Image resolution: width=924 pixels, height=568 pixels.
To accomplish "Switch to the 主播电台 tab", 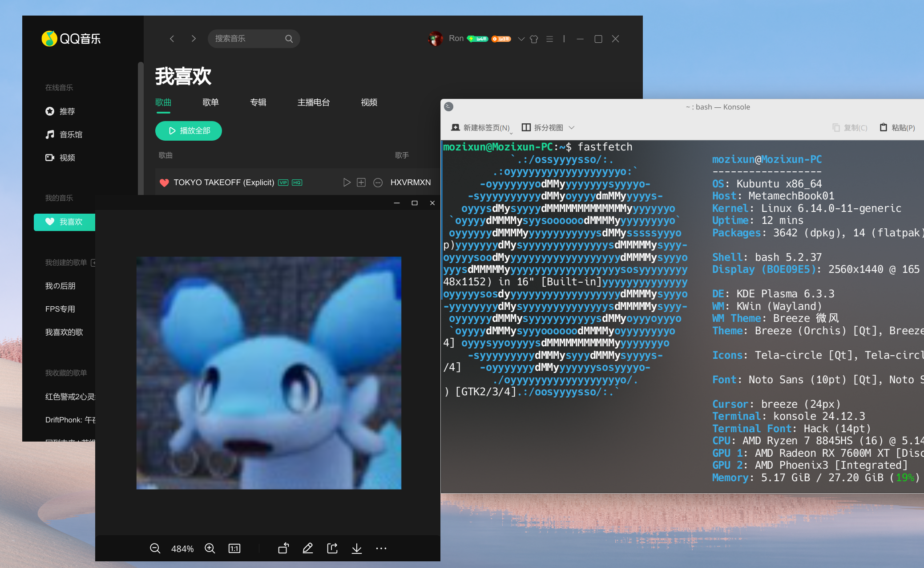I will (314, 102).
